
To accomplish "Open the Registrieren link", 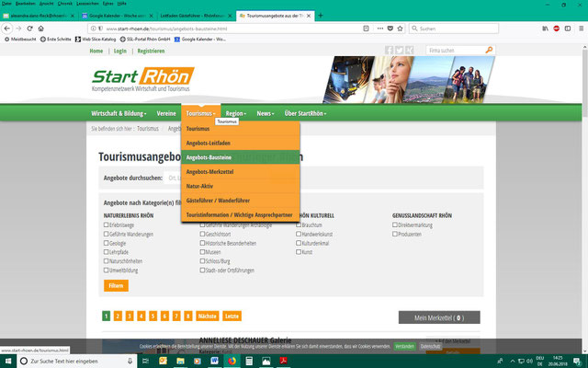I will pos(151,51).
